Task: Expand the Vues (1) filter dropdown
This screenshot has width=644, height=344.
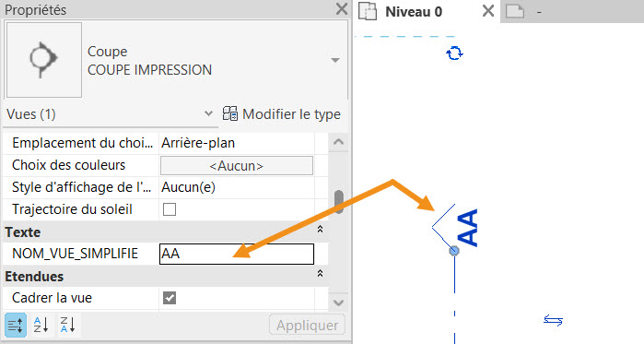Action: click(208, 113)
